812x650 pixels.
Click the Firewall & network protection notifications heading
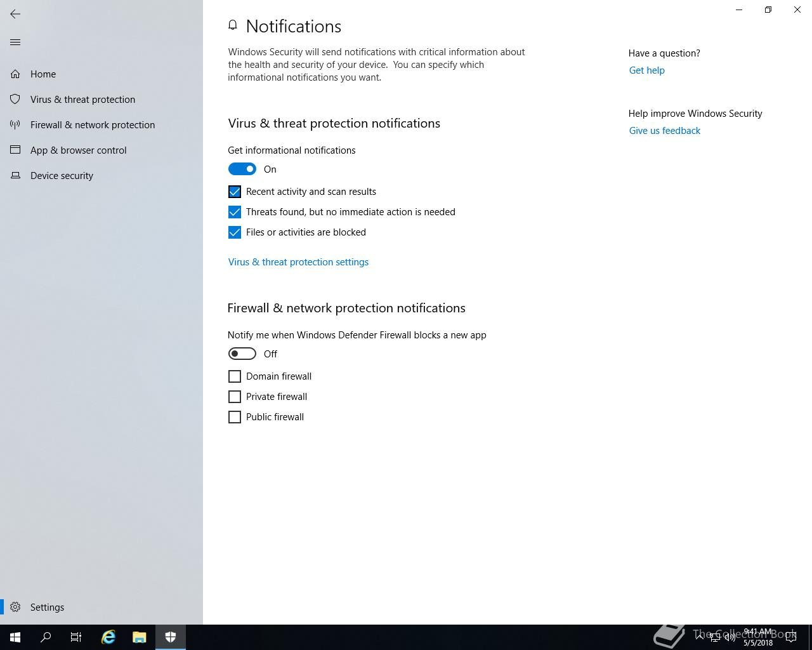click(346, 308)
